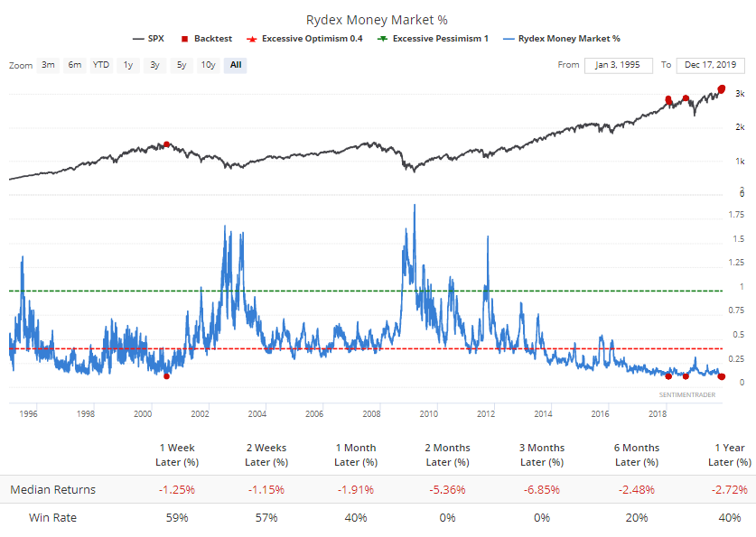Click the -2.72% median return value
The image size is (756, 537).
(730, 490)
